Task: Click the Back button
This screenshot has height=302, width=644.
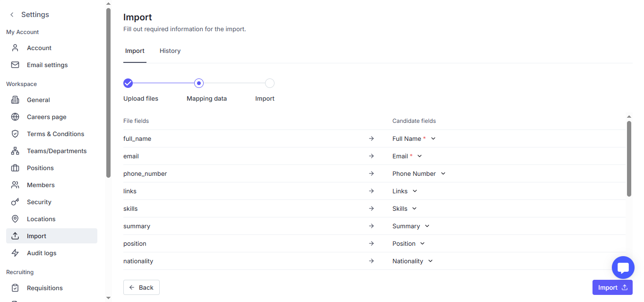Action: 141,287
